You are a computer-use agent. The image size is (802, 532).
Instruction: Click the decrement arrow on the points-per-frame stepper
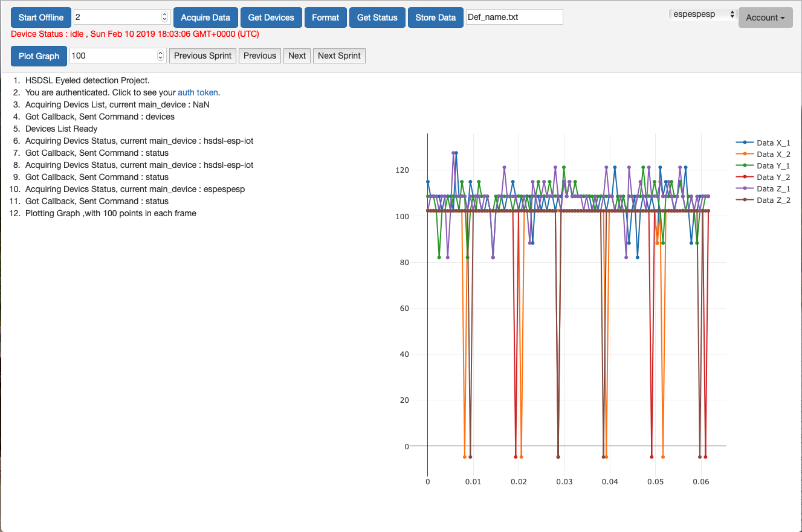pos(159,59)
